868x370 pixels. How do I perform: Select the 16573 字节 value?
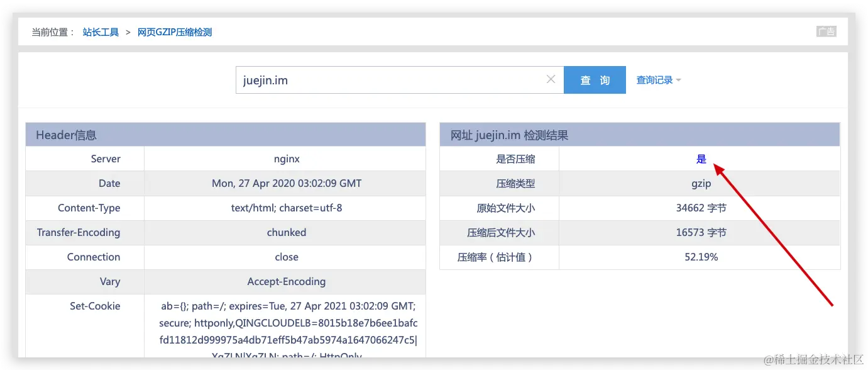[x=701, y=233]
